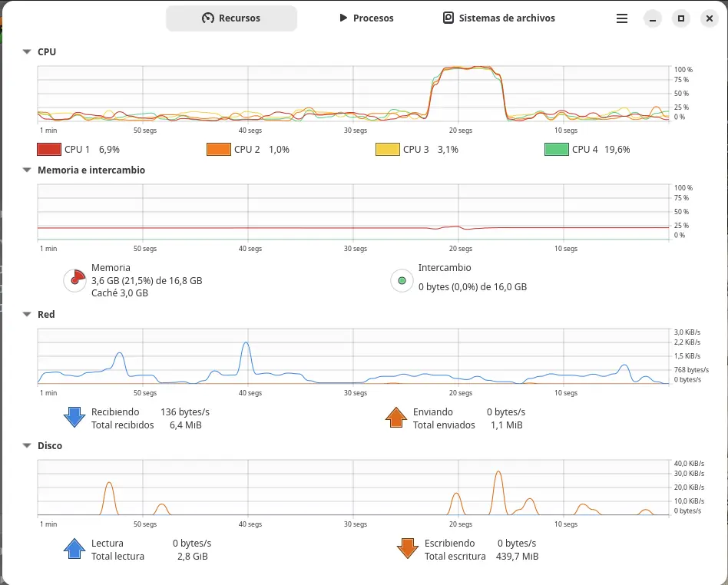Change the CPU 2 orange color swatch

[x=219, y=150]
